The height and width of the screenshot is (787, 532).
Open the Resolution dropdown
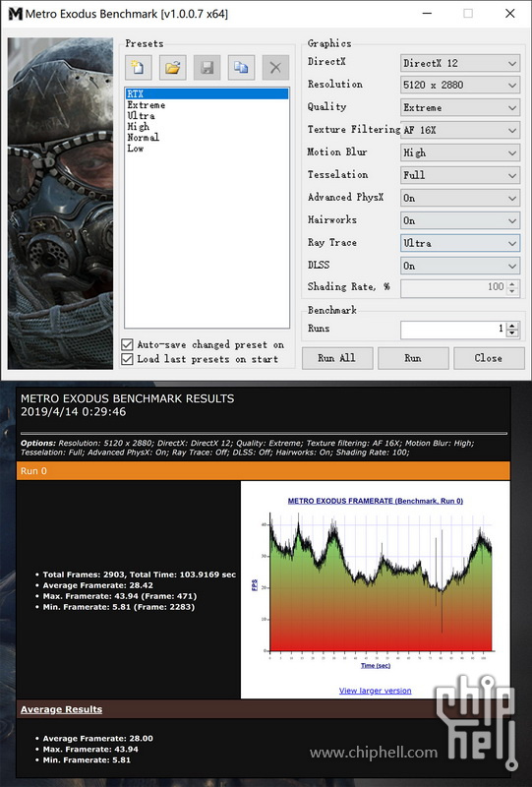[460, 85]
